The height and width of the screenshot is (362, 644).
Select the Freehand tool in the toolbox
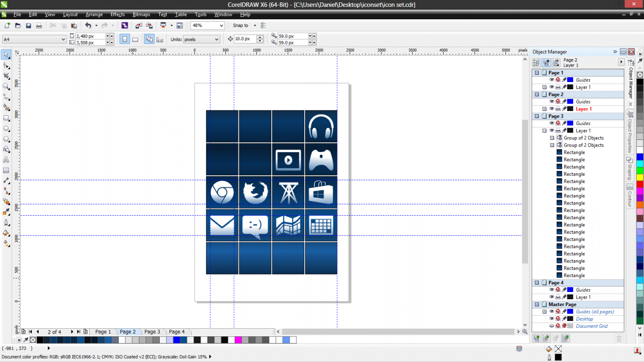(6, 97)
